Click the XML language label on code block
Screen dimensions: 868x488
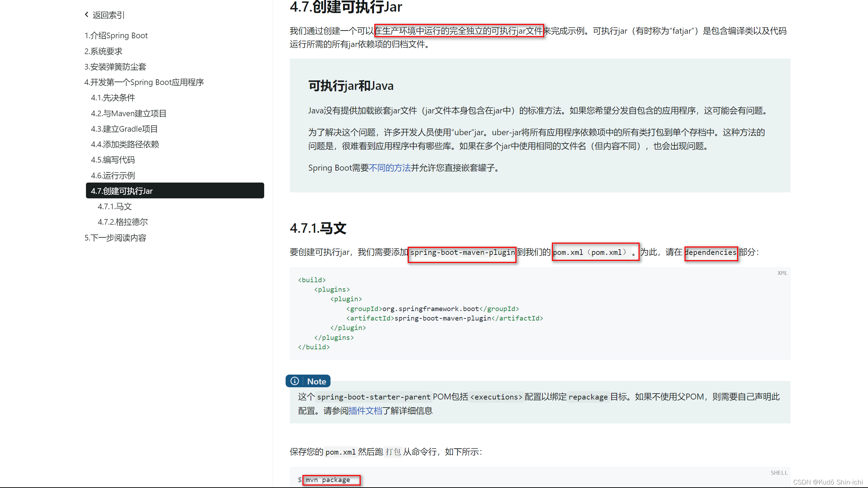pyautogui.click(x=782, y=273)
